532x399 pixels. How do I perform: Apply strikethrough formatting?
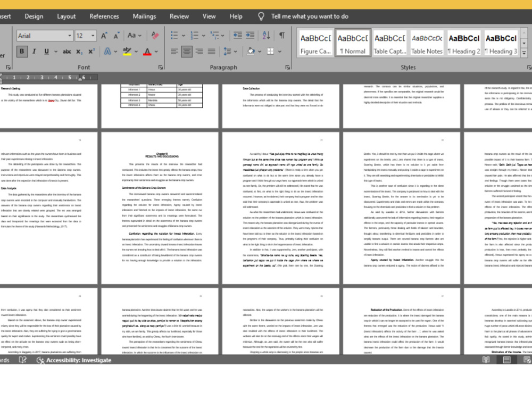coord(67,52)
